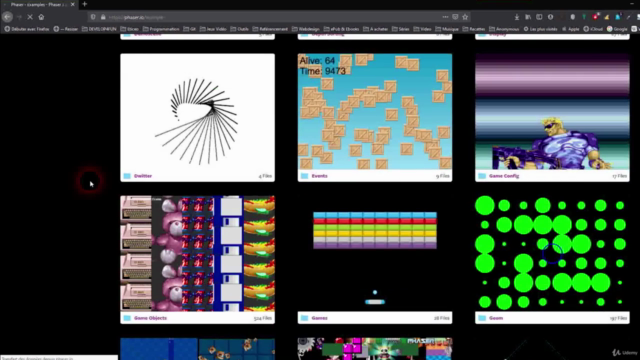
Task: Click the Geom folder icon
Action: tap(482, 318)
